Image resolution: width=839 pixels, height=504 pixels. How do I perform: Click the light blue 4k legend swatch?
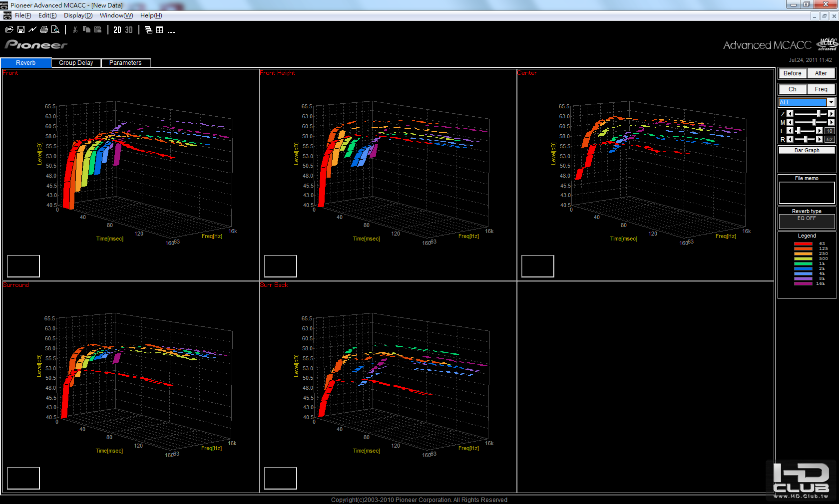(x=803, y=273)
